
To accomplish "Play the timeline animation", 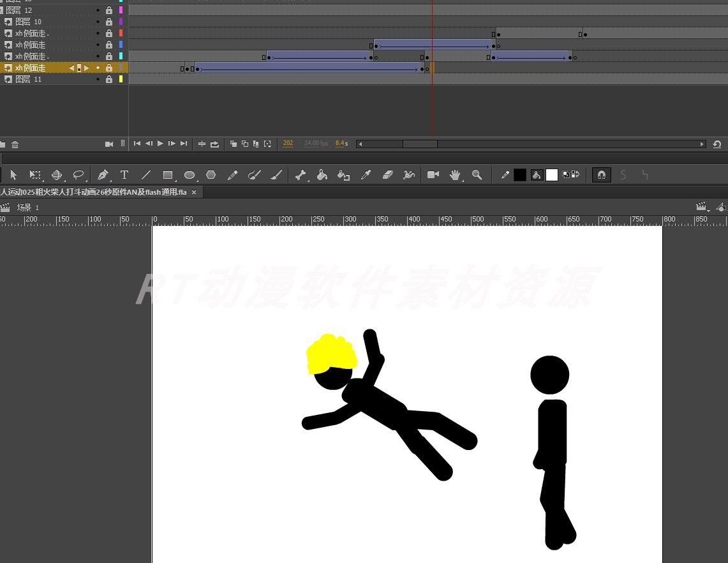I will (x=160, y=144).
